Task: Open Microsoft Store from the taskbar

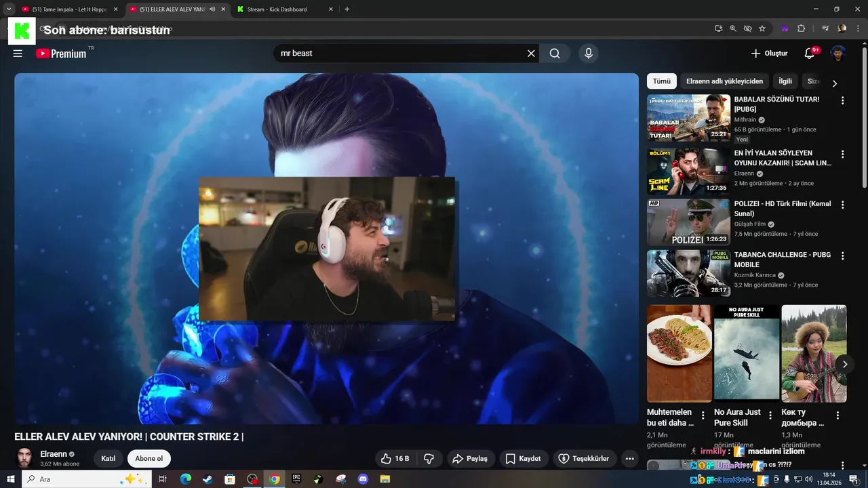Action: pos(230,479)
